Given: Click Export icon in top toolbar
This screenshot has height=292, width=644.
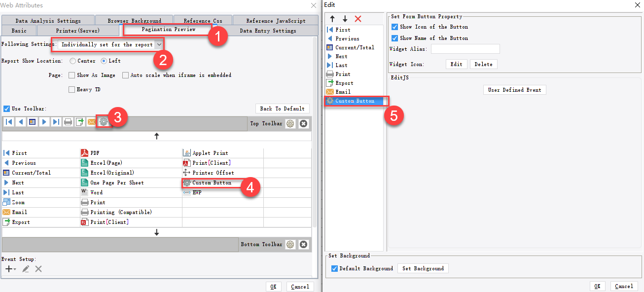Looking at the screenshot, I should pos(80,122).
